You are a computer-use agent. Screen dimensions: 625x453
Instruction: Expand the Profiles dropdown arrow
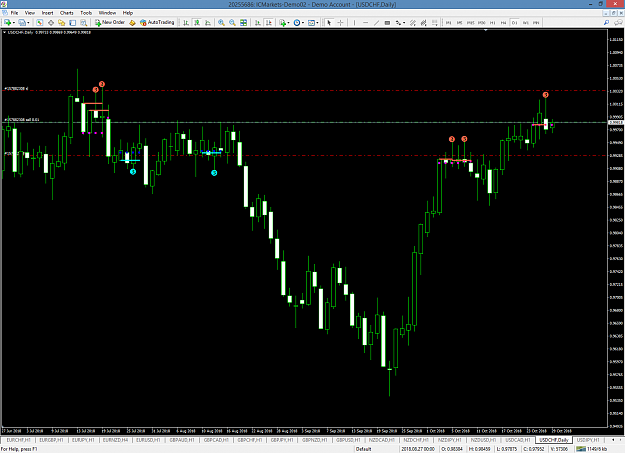point(28,23)
